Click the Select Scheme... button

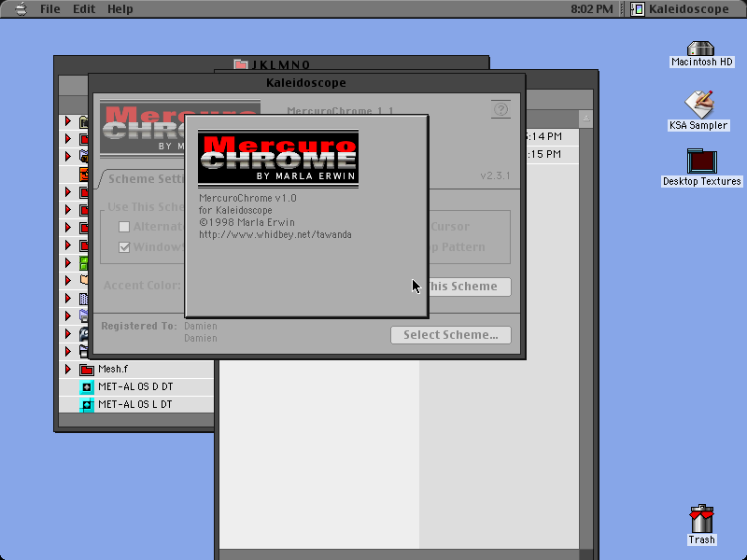451,335
